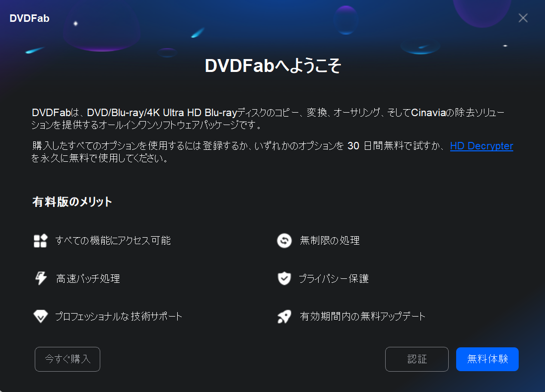This screenshot has height=392, width=545.
Task: Click the circular arrows unlimited processing icon
Action: pos(284,241)
